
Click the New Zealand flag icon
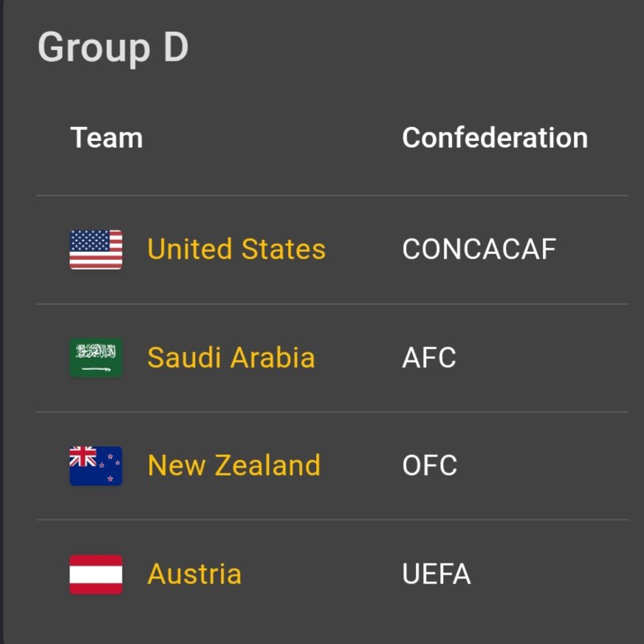pos(96,466)
